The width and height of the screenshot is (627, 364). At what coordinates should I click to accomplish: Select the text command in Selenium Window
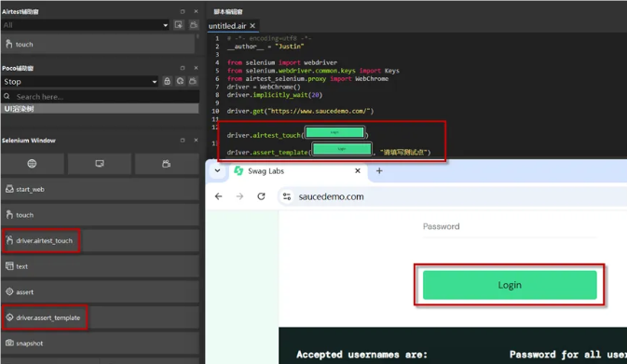(x=100, y=266)
